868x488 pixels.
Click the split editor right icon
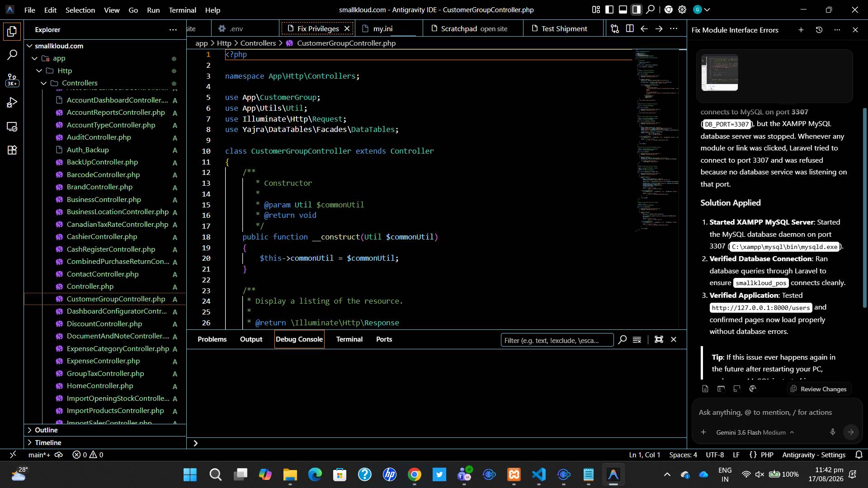pos(629,28)
